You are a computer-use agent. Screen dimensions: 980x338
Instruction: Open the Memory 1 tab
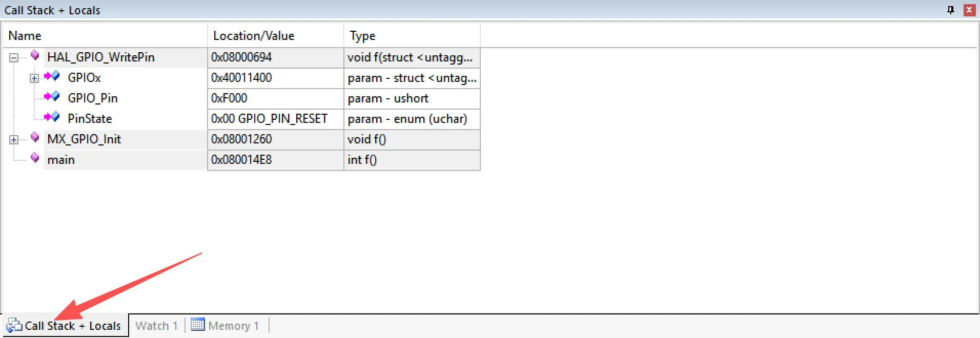pyautogui.click(x=233, y=326)
